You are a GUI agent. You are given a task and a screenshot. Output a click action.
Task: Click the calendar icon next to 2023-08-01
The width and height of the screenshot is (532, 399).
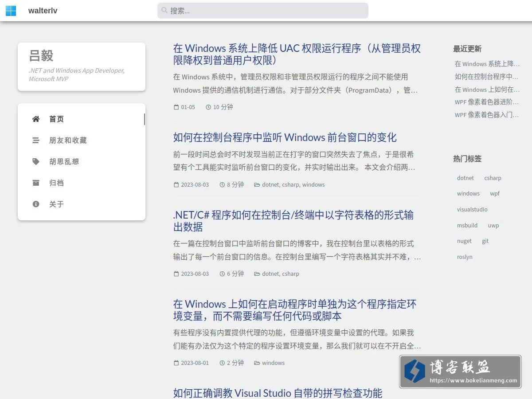coord(176,363)
